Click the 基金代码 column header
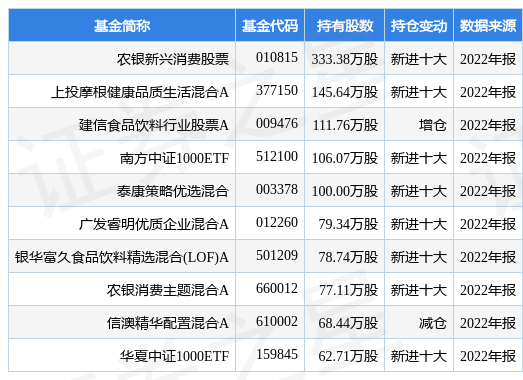Screen dimensions: 523x380 pyautogui.click(x=270, y=26)
